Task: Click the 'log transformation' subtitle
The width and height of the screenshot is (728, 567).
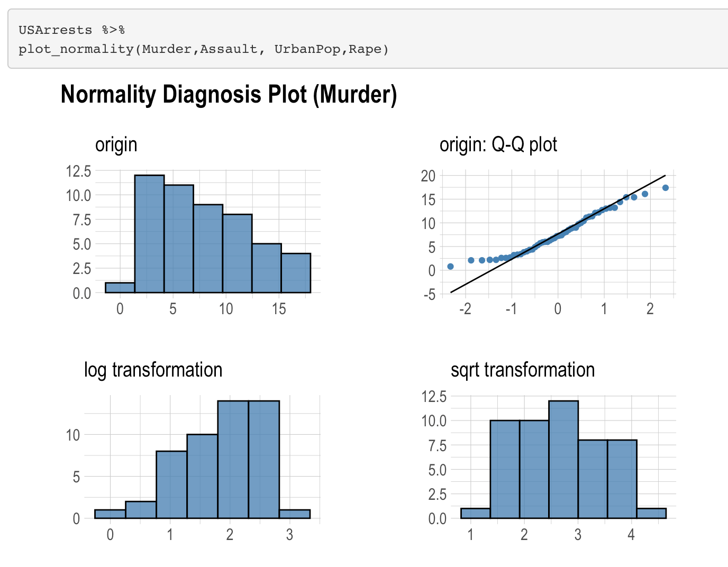Action: coord(153,370)
